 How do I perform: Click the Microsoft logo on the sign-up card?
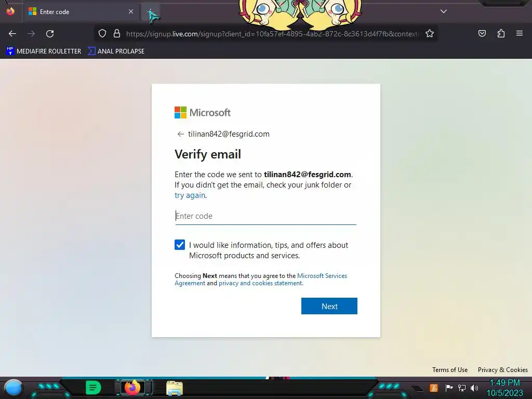[203, 112]
